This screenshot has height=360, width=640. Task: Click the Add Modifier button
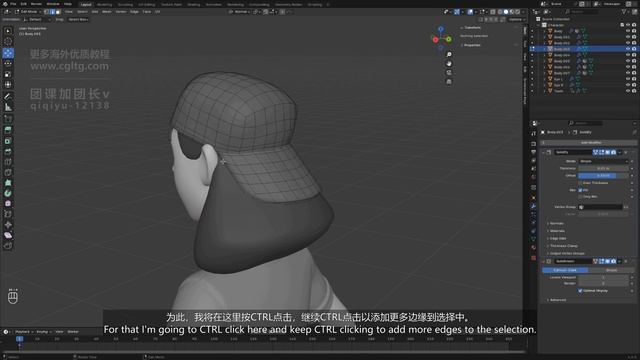coord(589,143)
